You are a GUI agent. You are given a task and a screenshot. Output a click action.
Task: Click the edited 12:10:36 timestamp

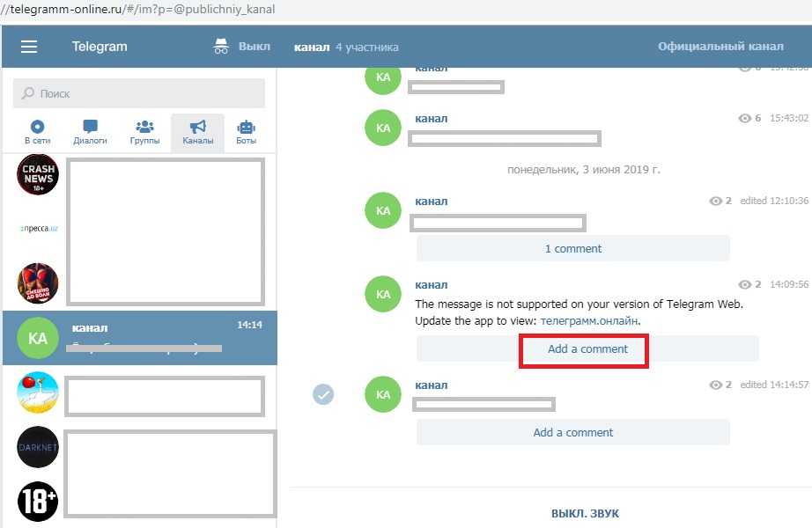[774, 201]
